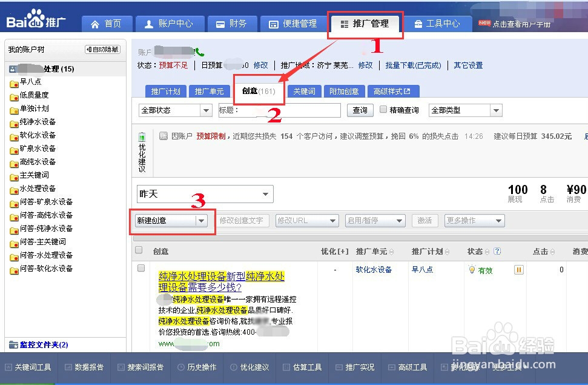Go to the 便捷管理 tab
Image resolution: width=588 pixels, height=385 pixels.
pyautogui.click(x=293, y=24)
